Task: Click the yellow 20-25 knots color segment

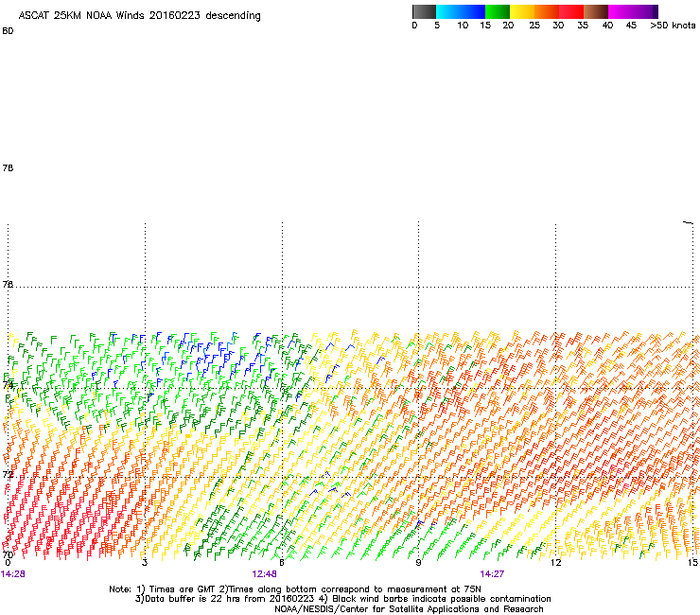Action: pos(522,11)
